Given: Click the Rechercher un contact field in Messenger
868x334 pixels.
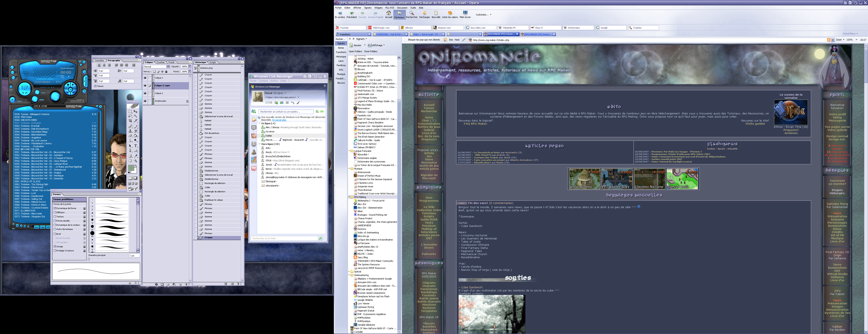Looking at the screenshot, I should [x=286, y=111].
